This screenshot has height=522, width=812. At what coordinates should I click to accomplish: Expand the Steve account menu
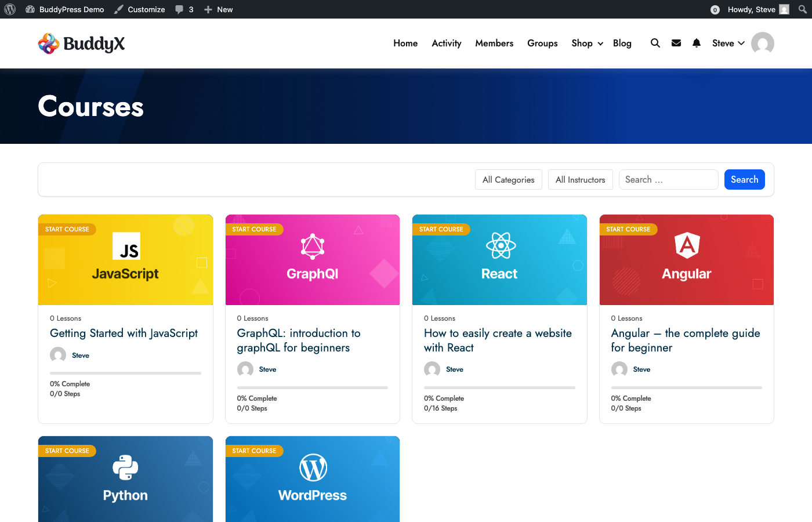741,43
